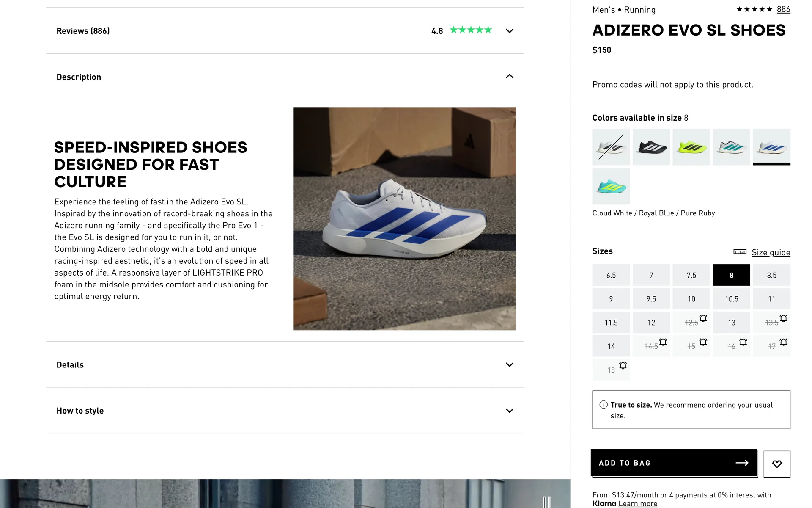Image resolution: width=812 pixels, height=508 pixels.
Task: Click the size guide ruler icon
Action: (740, 252)
